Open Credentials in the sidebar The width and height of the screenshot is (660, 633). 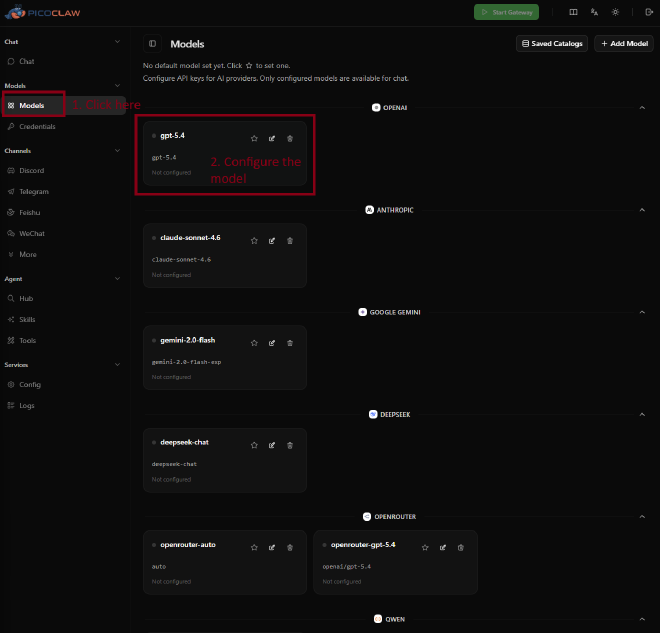click(63, 127)
